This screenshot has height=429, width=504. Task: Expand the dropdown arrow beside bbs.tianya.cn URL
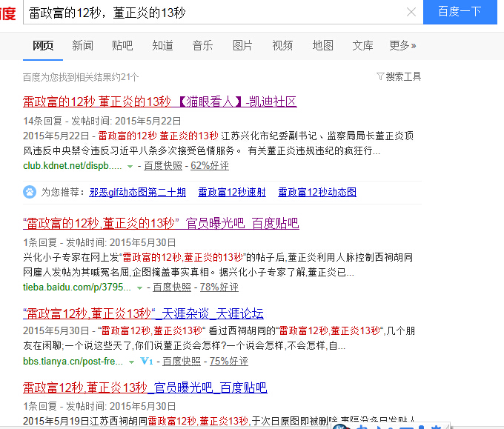tap(131, 362)
